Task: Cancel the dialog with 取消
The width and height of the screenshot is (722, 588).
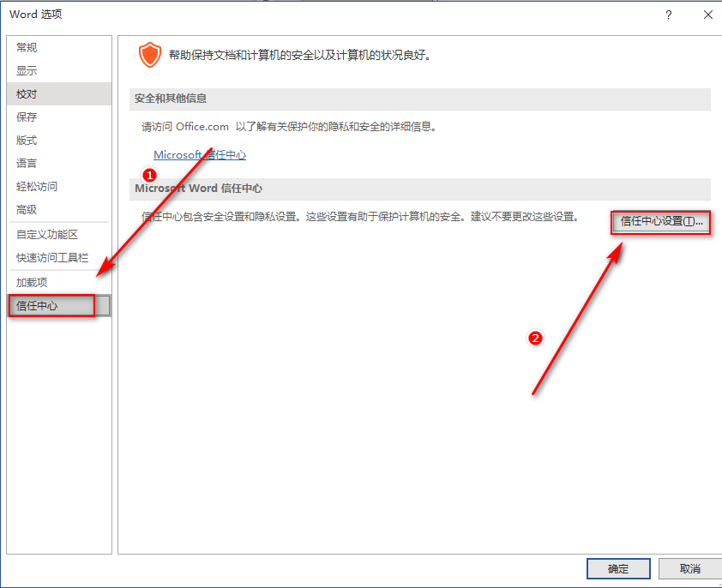Action: click(x=689, y=568)
